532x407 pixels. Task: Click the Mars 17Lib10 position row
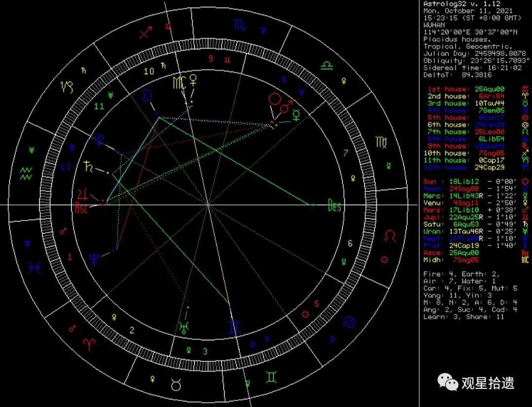476,210
